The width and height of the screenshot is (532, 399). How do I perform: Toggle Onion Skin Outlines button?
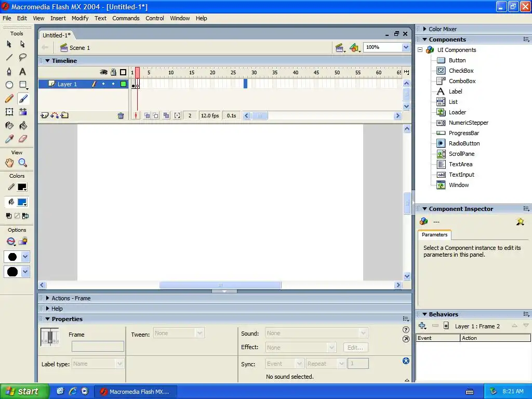coord(155,116)
